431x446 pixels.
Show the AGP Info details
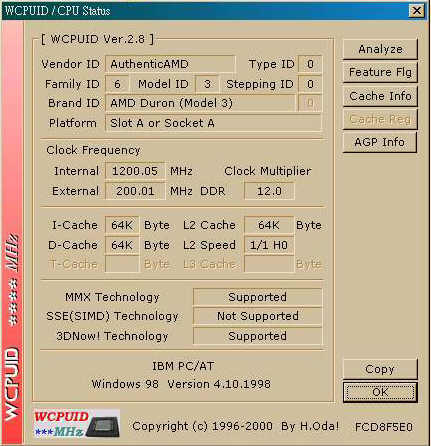pos(380,142)
